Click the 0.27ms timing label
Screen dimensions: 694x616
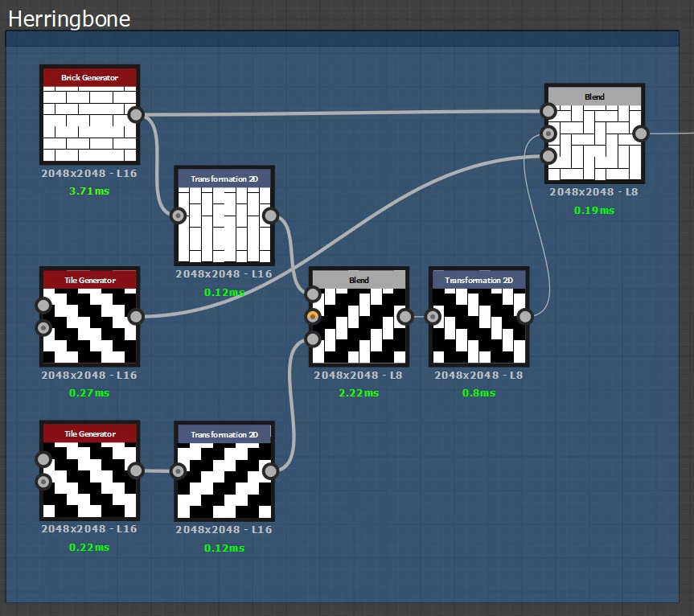[x=89, y=392]
